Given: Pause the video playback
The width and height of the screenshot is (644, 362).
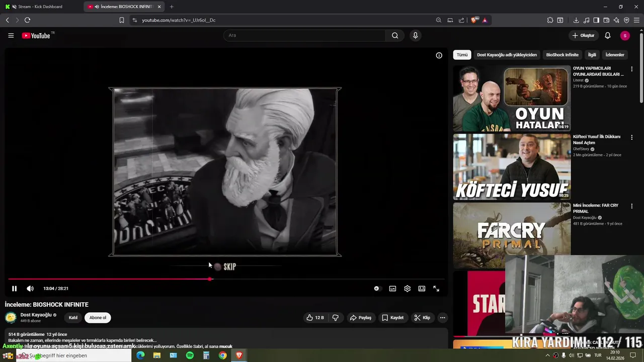Looking at the screenshot, I should [x=14, y=289].
